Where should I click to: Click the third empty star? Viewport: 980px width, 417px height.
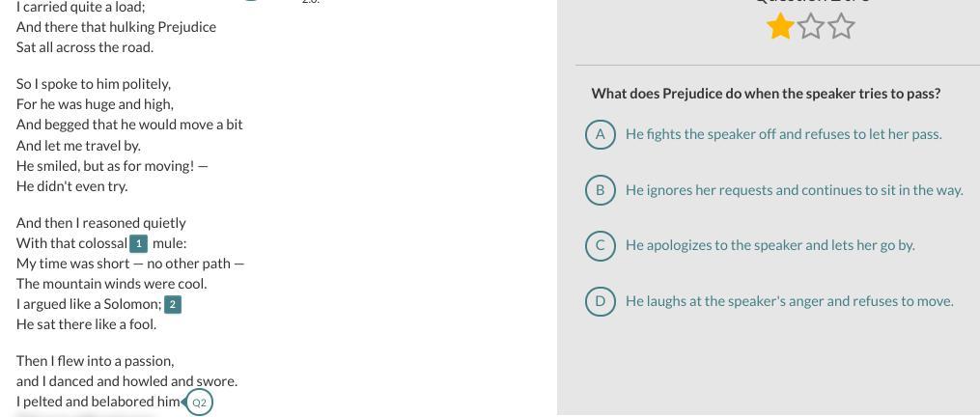[842, 27]
